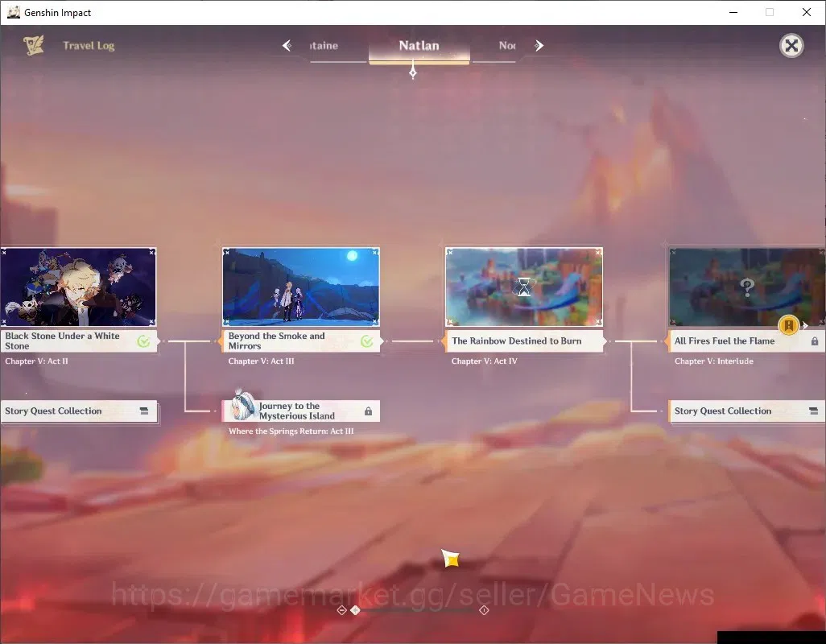The width and height of the screenshot is (826, 644).
Task: Switch to the partially shown Nod region tab
Action: point(506,46)
